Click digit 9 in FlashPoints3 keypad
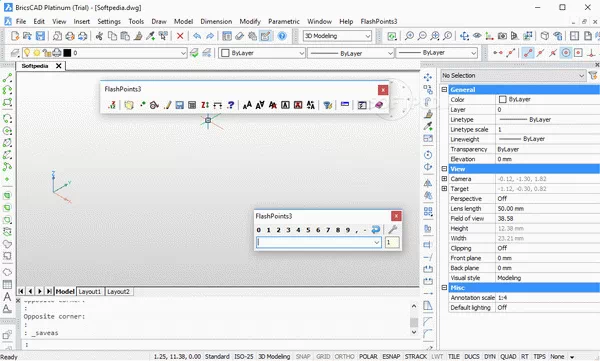 point(348,230)
